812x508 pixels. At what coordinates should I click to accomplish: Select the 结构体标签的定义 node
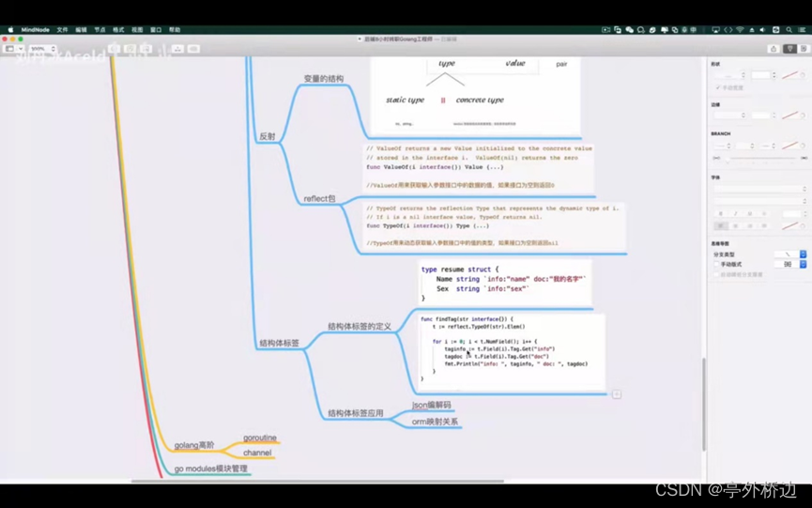360,327
